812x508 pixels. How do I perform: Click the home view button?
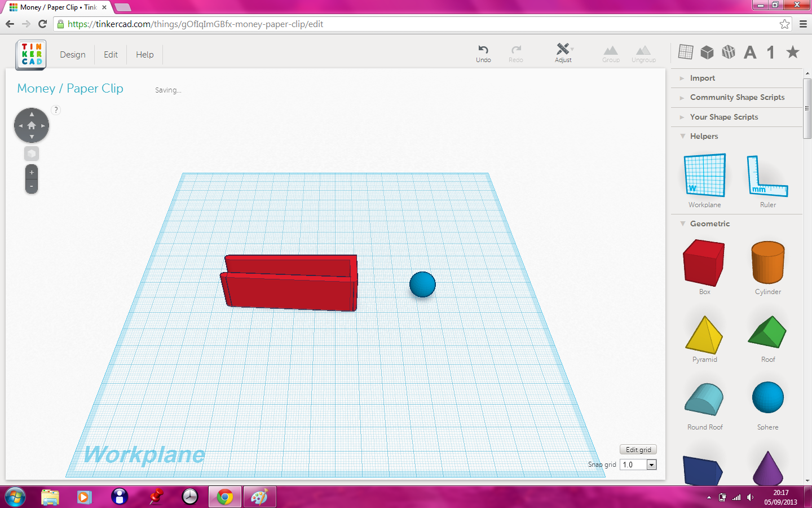tap(32, 125)
